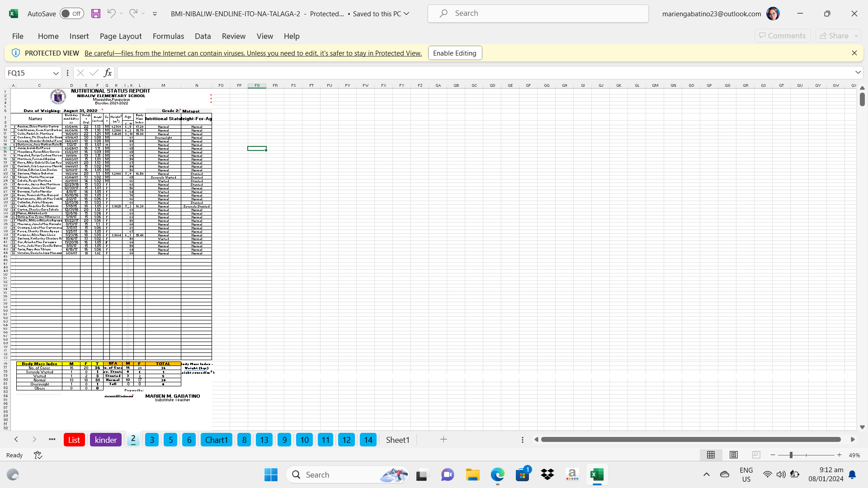868x488 pixels.
Task: Switch to Page Layout view icon
Action: pos(734,455)
